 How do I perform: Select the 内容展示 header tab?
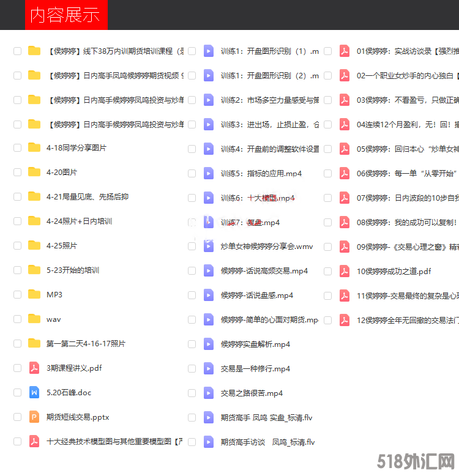coord(66,15)
